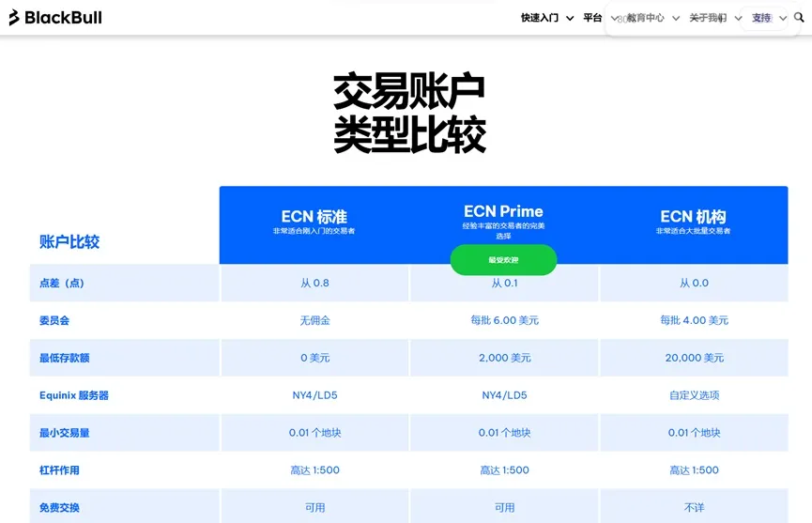Click the 每批 6.00 美元 cell
The width and height of the screenshot is (812, 523).
pos(504,320)
